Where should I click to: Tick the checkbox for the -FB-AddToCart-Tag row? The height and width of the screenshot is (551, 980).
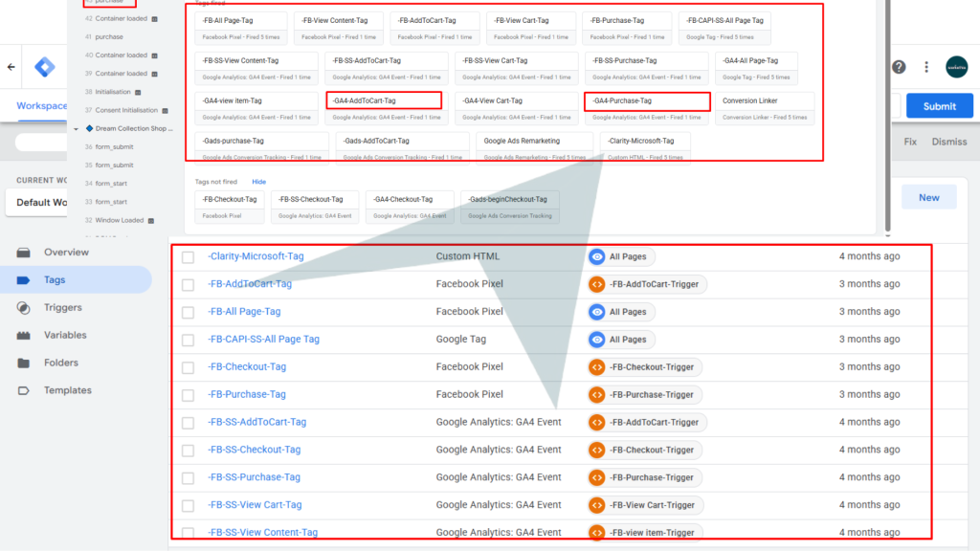(189, 284)
